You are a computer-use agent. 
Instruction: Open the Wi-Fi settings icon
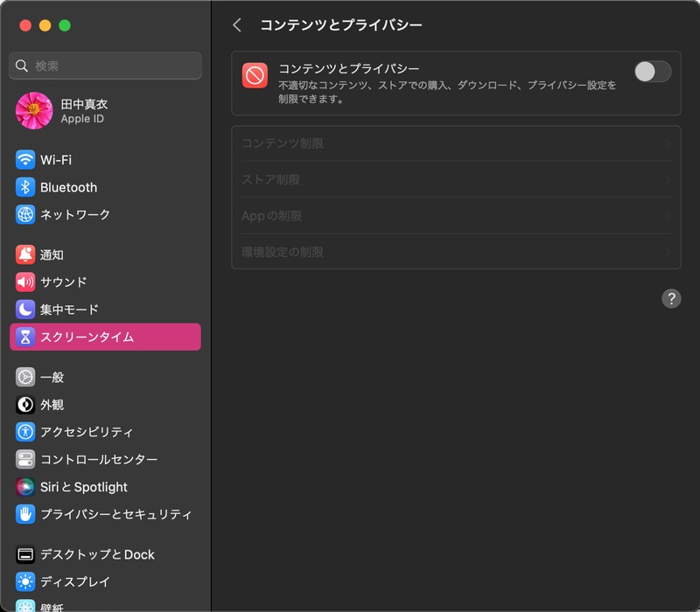point(27,159)
